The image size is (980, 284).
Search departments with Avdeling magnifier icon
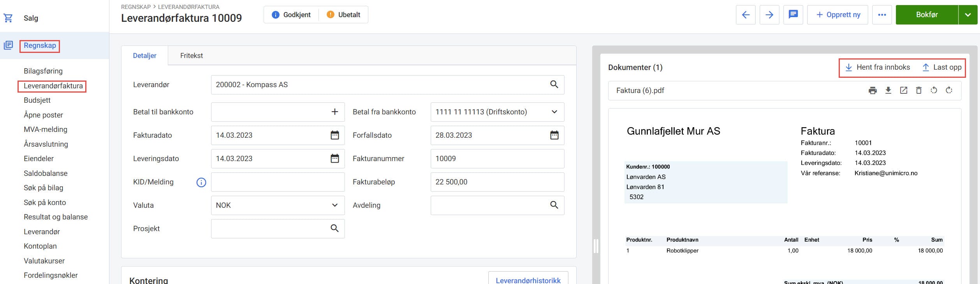[x=554, y=205]
